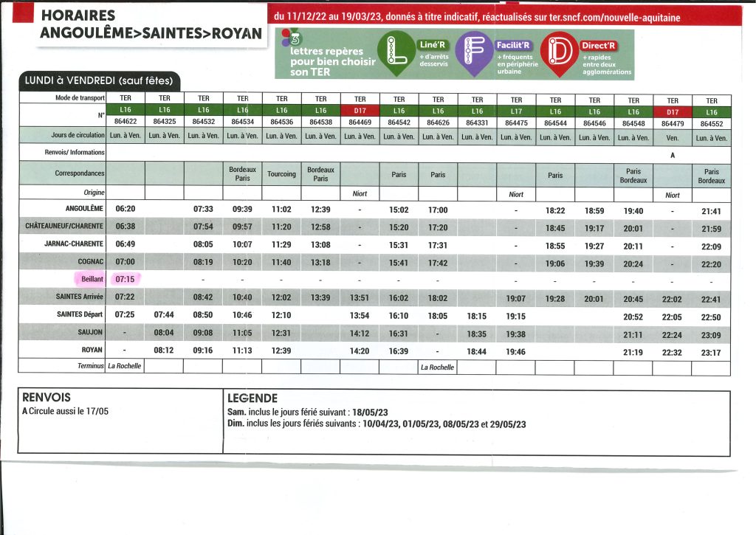Click the red D17 badge above 864479

673,112
